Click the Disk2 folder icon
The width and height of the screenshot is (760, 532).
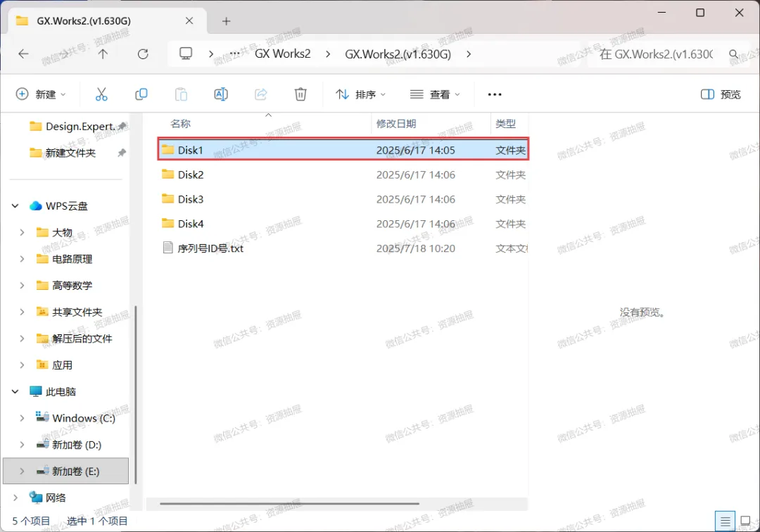167,174
